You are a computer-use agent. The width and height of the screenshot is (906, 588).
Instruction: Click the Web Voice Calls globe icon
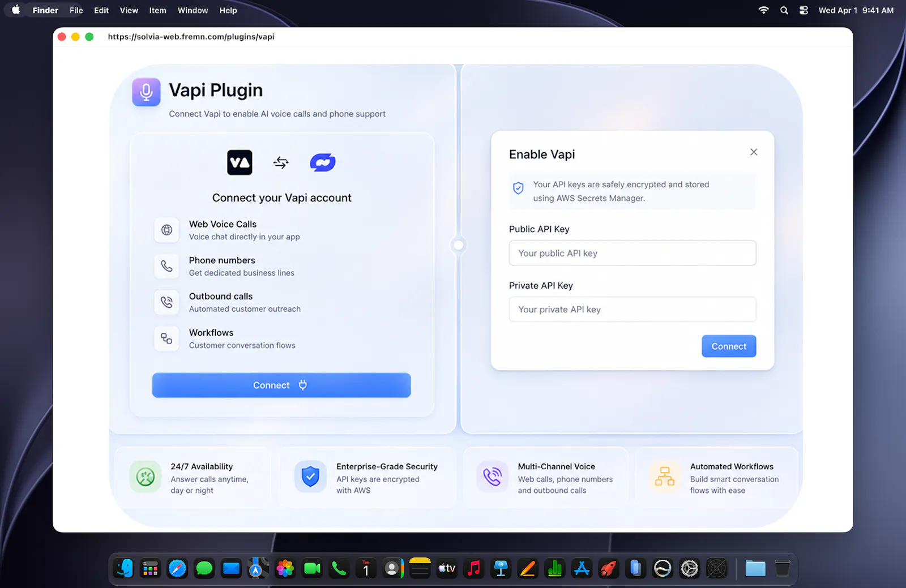coord(166,230)
